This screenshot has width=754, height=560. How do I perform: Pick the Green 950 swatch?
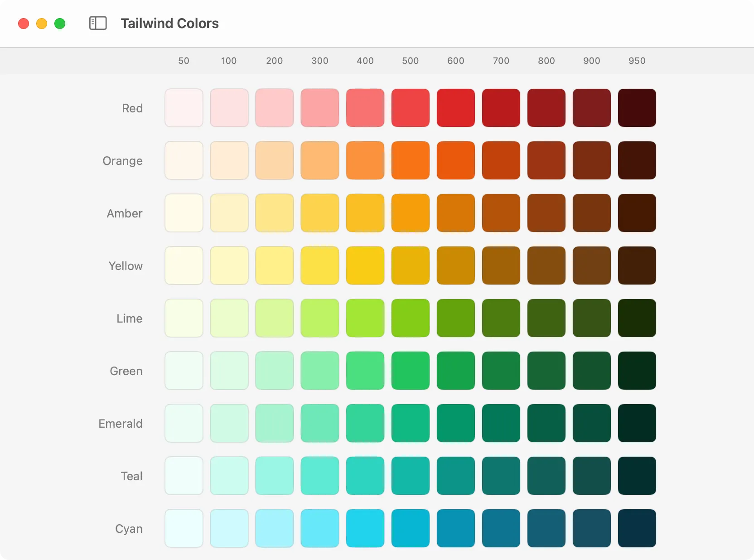pos(637,371)
